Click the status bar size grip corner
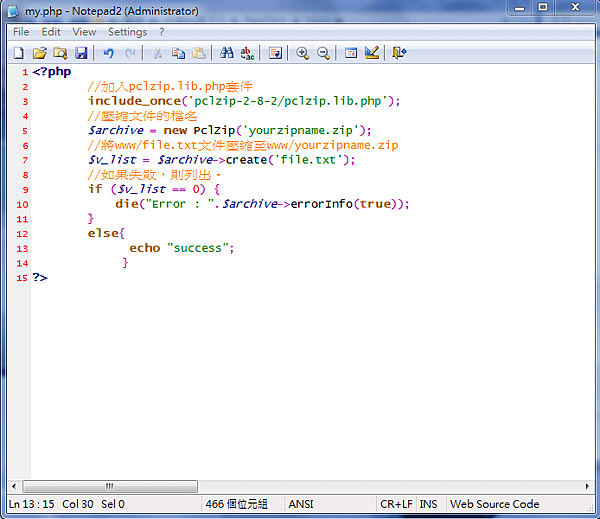600x519 pixels. [589, 508]
